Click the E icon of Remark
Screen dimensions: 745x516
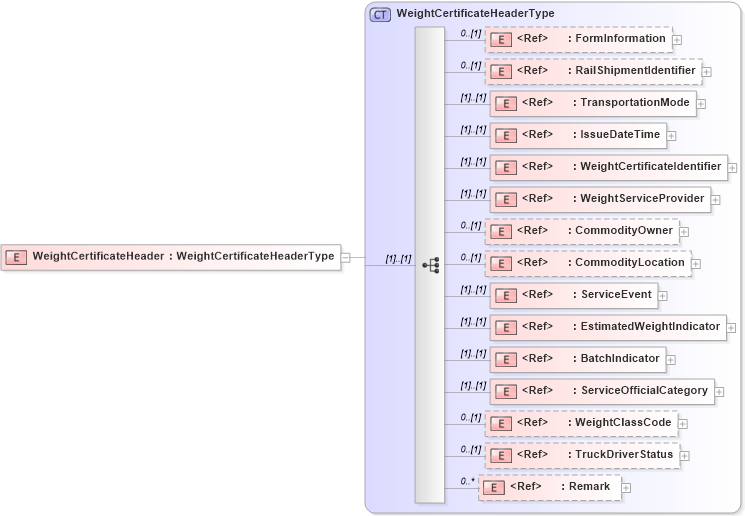(x=494, y=488)
